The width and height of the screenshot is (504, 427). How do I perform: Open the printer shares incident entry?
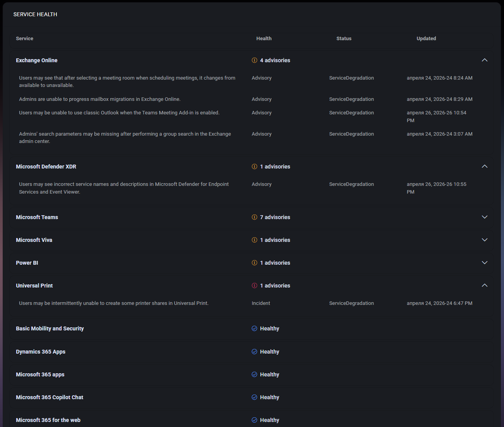coord(114,303)
